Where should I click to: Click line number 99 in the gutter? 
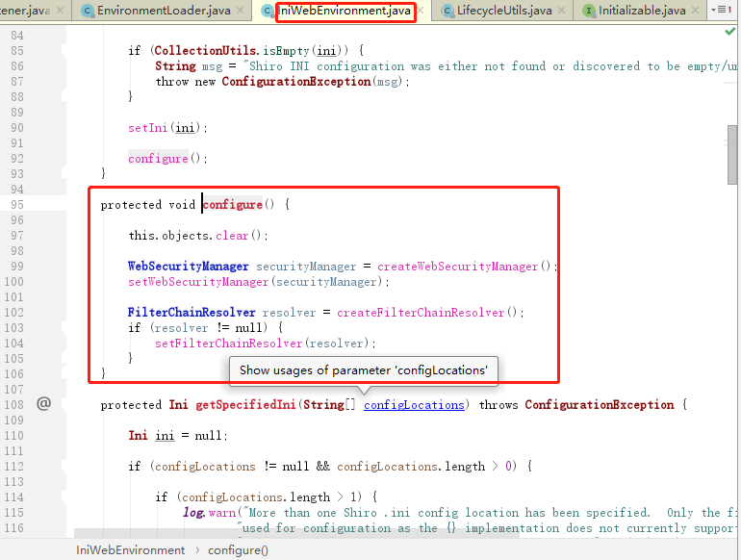[17, 267]
